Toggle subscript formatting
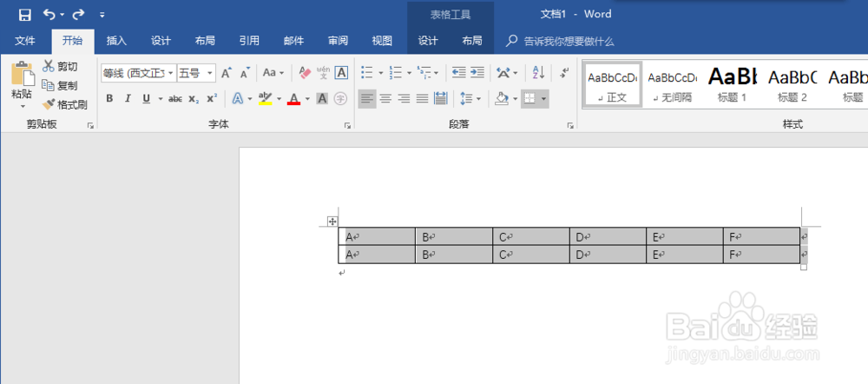This screenshot has height=384, width=868. click(x=194, y=99)
